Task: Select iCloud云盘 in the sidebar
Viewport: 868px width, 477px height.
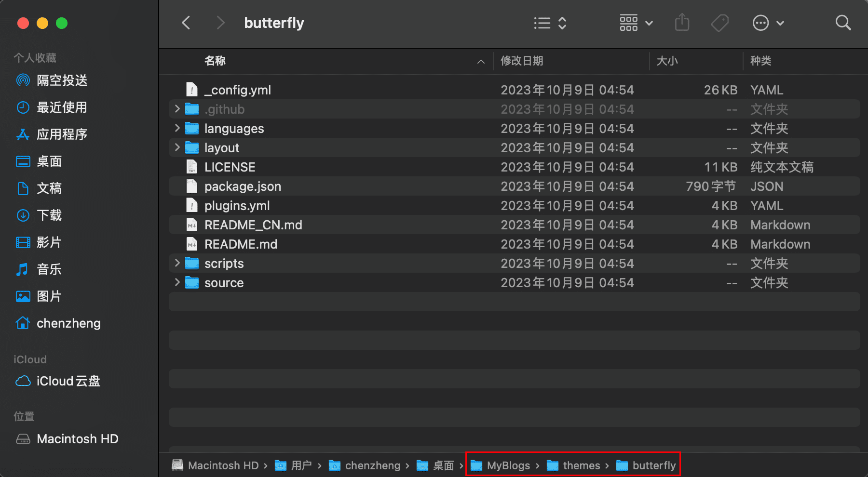Action: [x=58, y=381]
